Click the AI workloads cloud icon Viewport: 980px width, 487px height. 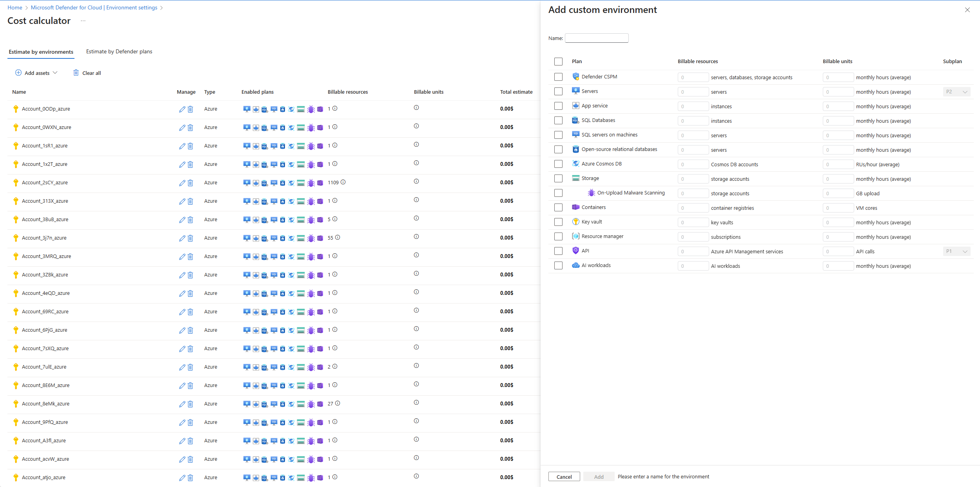coord(575,265)
